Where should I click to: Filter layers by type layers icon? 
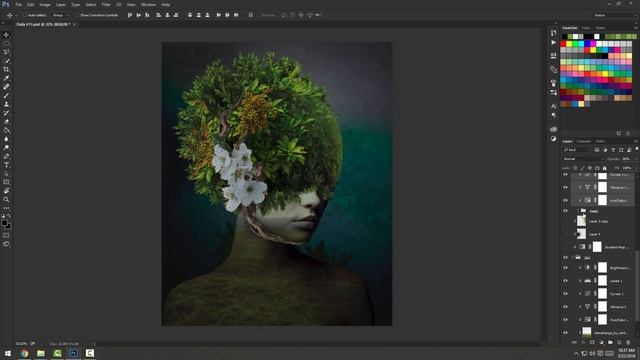[x=613, y=150]
